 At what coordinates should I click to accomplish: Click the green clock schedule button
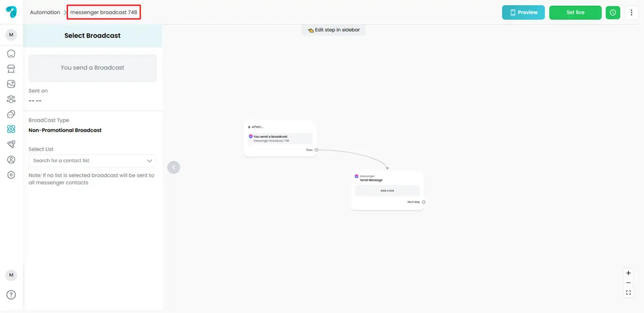click(612, 13)
